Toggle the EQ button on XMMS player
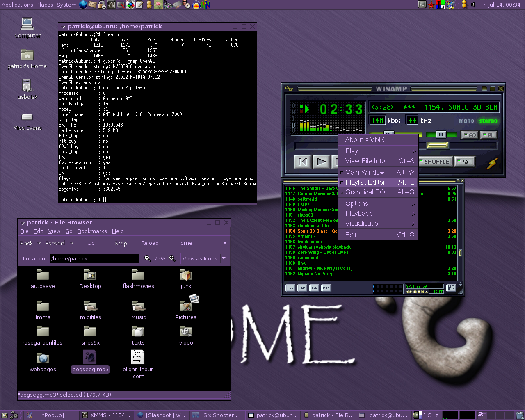This screenshot has height=420, width=525. click(470, 135)
